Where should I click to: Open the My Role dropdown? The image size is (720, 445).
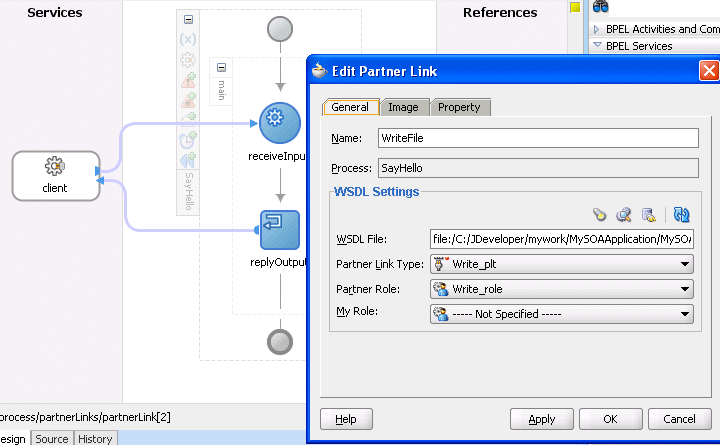[x=684, y=314]
